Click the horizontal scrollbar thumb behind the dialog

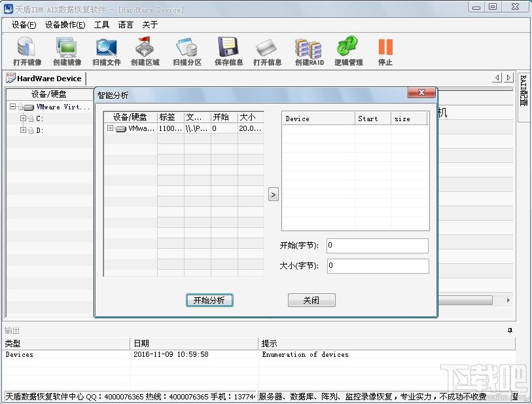(465, 300)
